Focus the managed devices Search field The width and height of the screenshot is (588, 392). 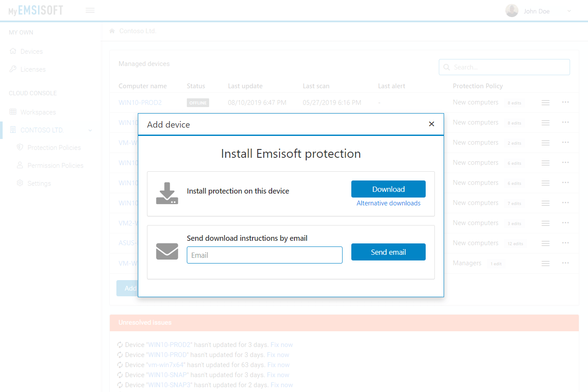click(504, 67)
